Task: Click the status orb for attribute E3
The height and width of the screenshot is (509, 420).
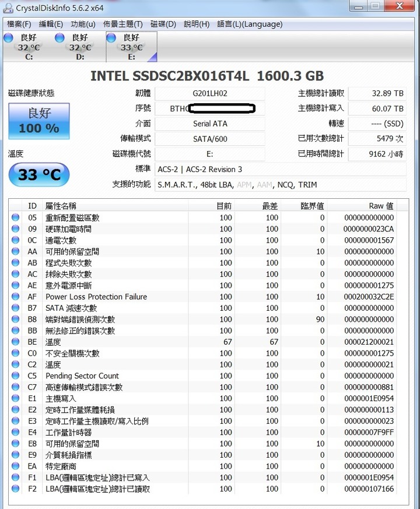Action: point(15,421)
